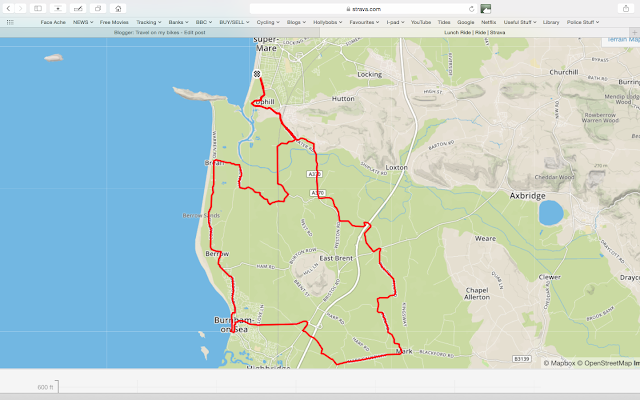Switch to Lunch Ride Strava tab
This screenshot has height=400, width=640.
[475, 33]
